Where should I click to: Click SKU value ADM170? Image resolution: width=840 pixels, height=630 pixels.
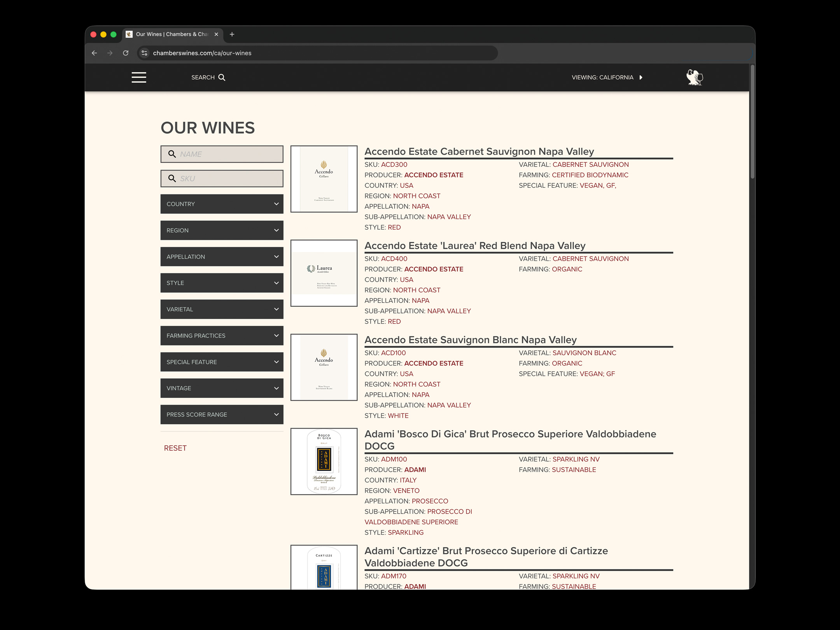point(394,576)
